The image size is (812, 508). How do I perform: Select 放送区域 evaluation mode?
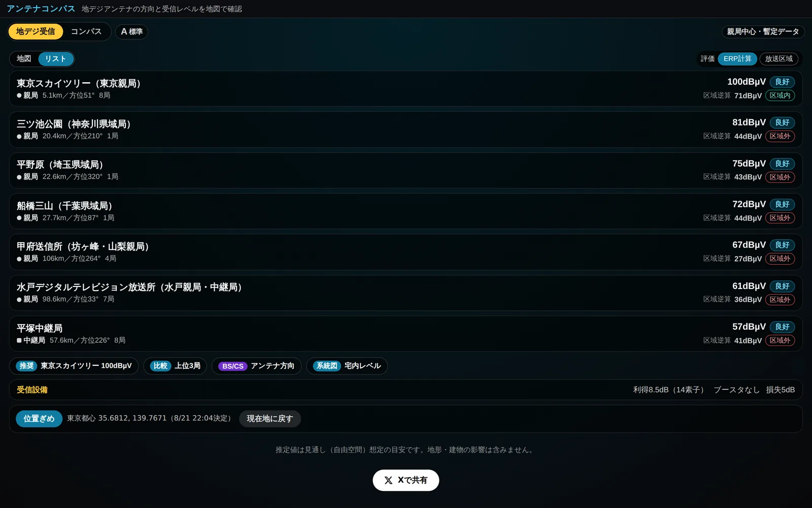pyautogui.click(x=779, y=59)
